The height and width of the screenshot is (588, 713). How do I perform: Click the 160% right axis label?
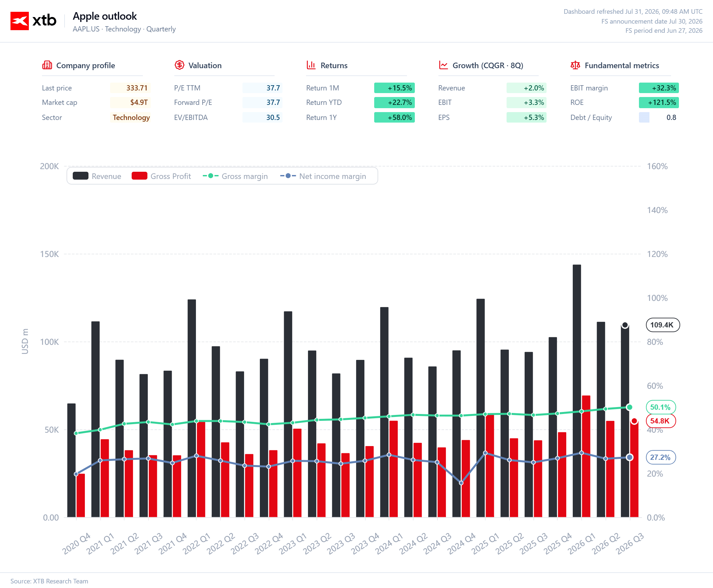(x=657, y=166)
